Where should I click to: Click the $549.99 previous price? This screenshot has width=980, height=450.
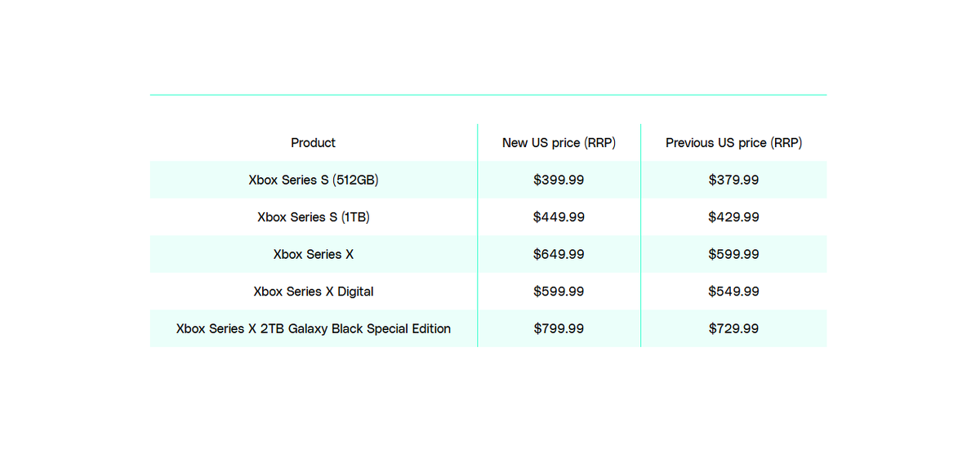733,292
